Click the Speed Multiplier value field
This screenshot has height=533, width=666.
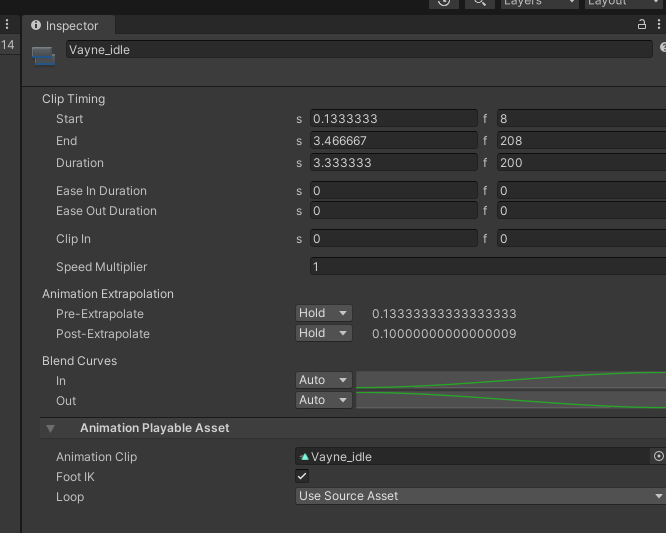(x=487, y=267)
